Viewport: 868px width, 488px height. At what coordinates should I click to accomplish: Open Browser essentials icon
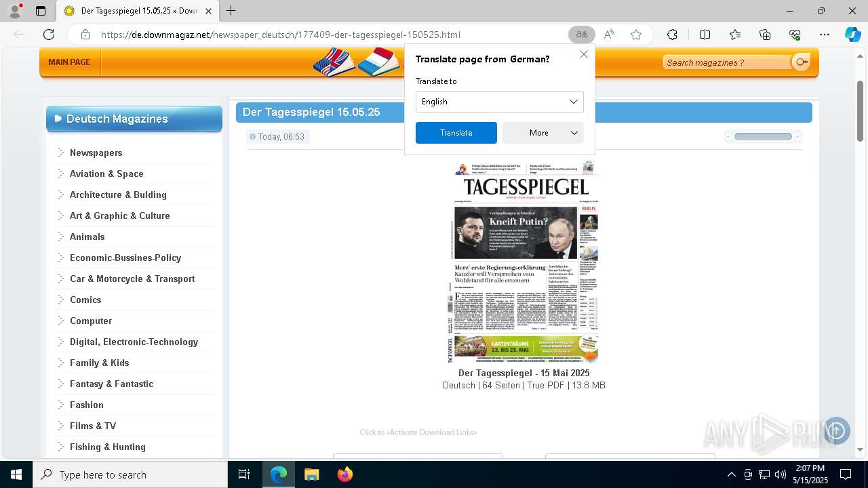[x=795, y=35]
